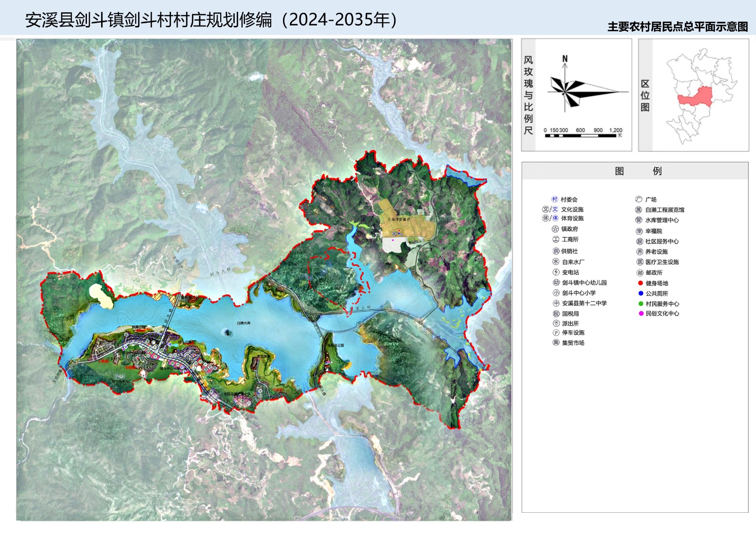The width and height of the screenshot is (756, 534).
Task: Click the red highlighted region in 区位图
Action: click(x=696, y=97)
